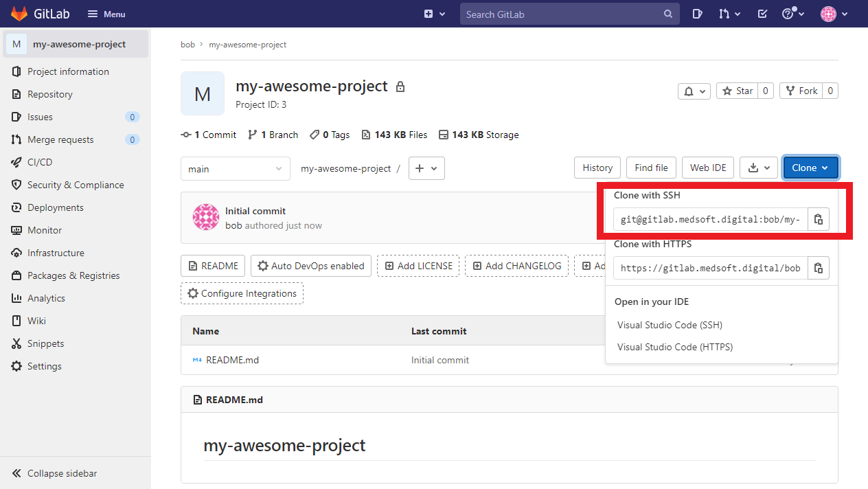Open the download source code dropdown
This screenshot has height=489, width=868.
click(759, 168)
